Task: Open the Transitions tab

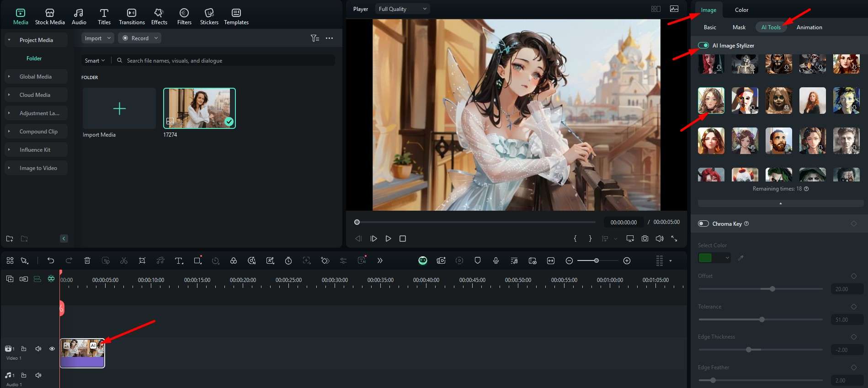Action: coord(132,16)
